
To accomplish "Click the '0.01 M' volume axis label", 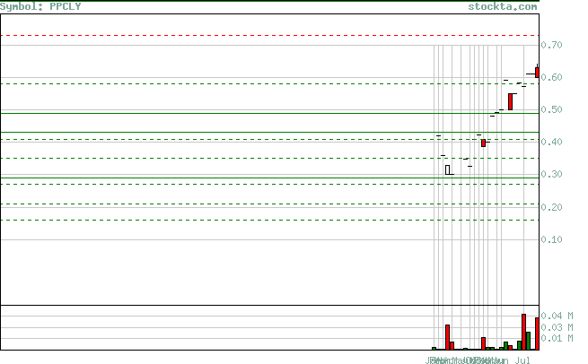I will tap(557, 338).
